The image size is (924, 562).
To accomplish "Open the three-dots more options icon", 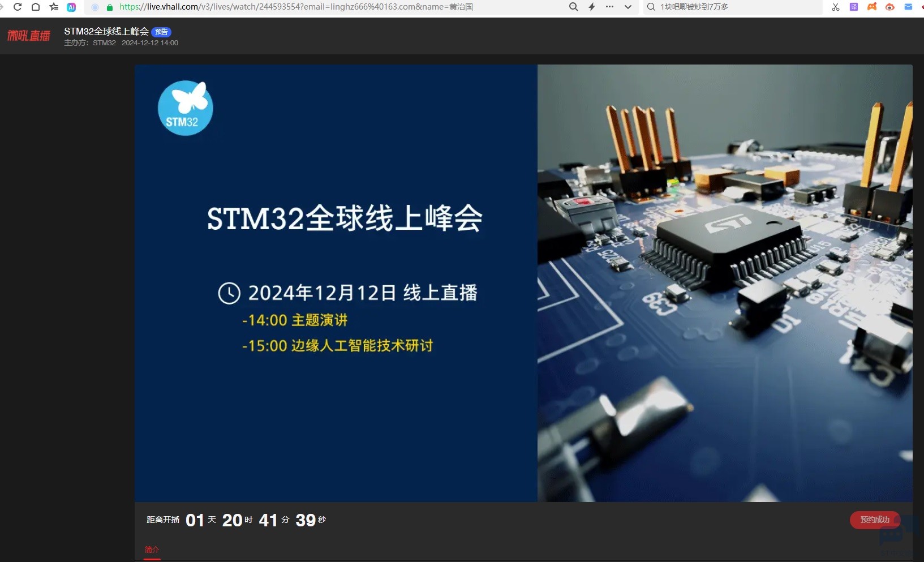I will (609, 7).
